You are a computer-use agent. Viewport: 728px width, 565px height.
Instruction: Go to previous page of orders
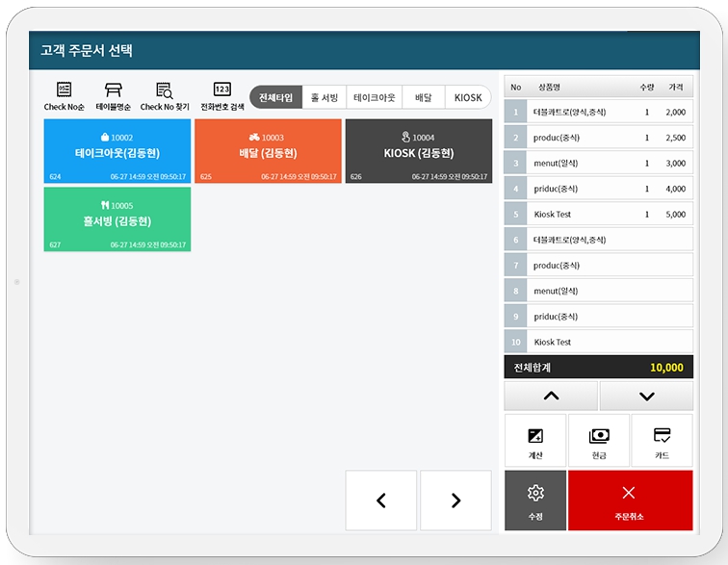[381, 501]
